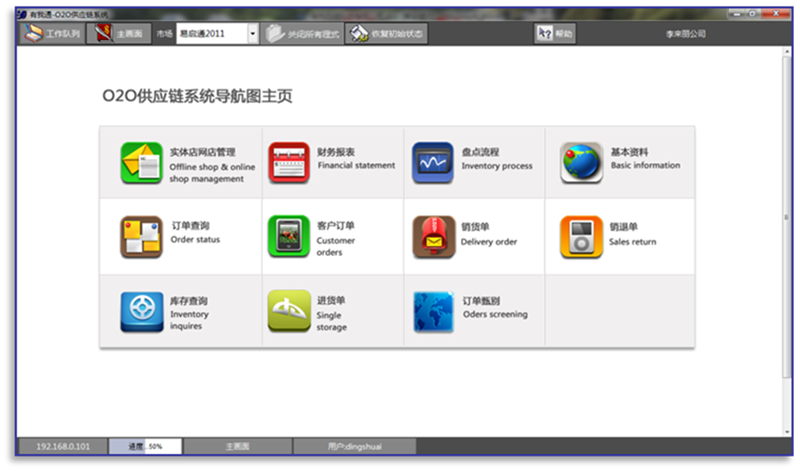The height and width of the screenshot is (471, 800).
Task: Click the 主画面 toolbar button
Action: click(x=119, y=34)
